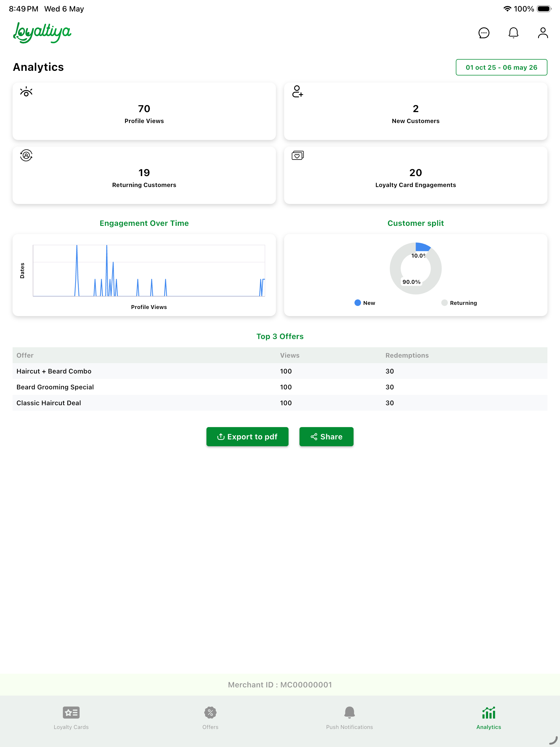Click the Customer split heading
560x747 pixels.
415,223
